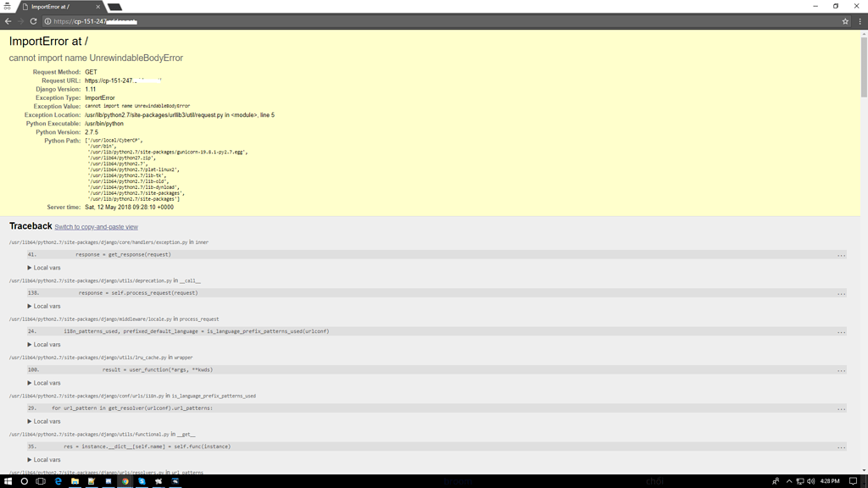Reload the ImportError page

(x=33, y=21)
